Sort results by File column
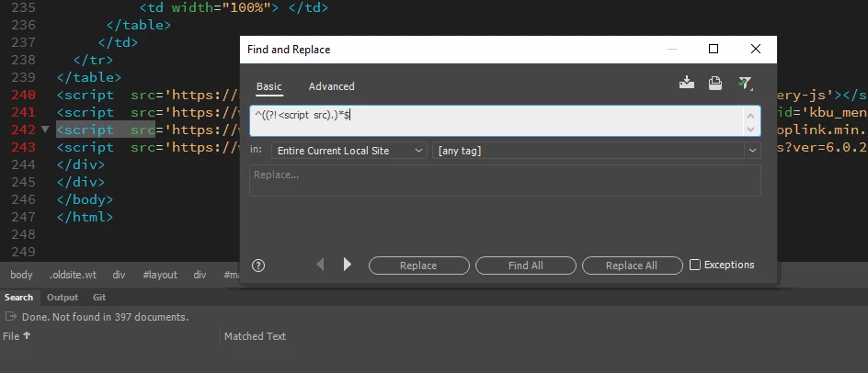The width and height of the screenshot is (868, 373). click(17, 336)
